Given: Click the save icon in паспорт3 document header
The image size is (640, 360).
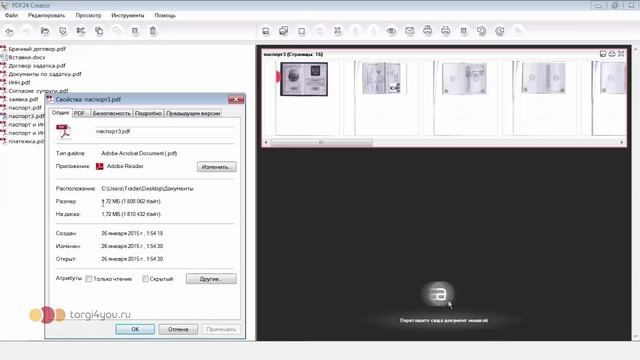Looking at the screenshot, I should click(x=603, y=54).
